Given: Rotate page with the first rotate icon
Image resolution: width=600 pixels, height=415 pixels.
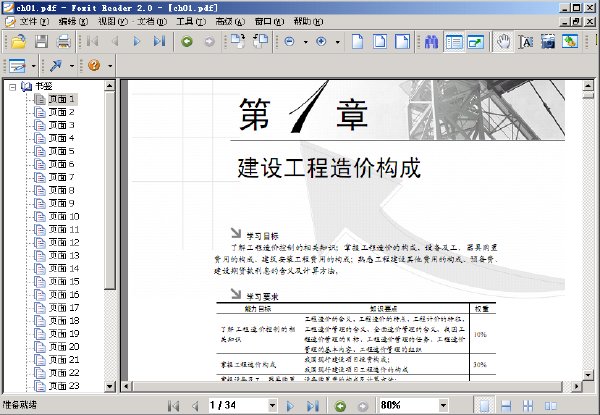Looking at the screenshot, I should [x=238, y=41].
